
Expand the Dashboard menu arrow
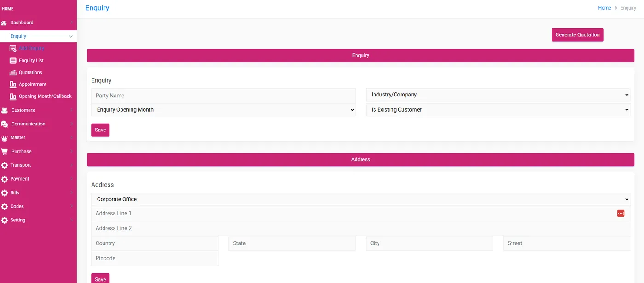[x=71, y=23]
